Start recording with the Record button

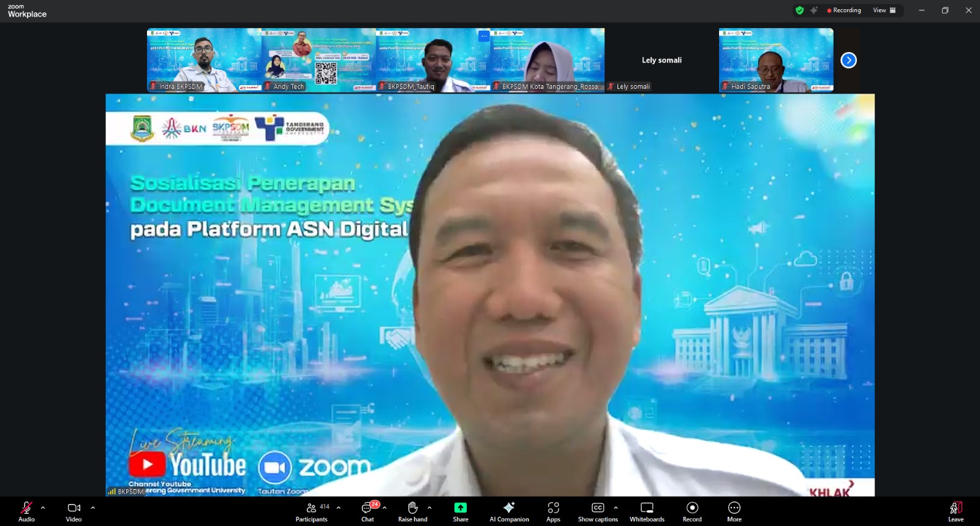[692, 511]
